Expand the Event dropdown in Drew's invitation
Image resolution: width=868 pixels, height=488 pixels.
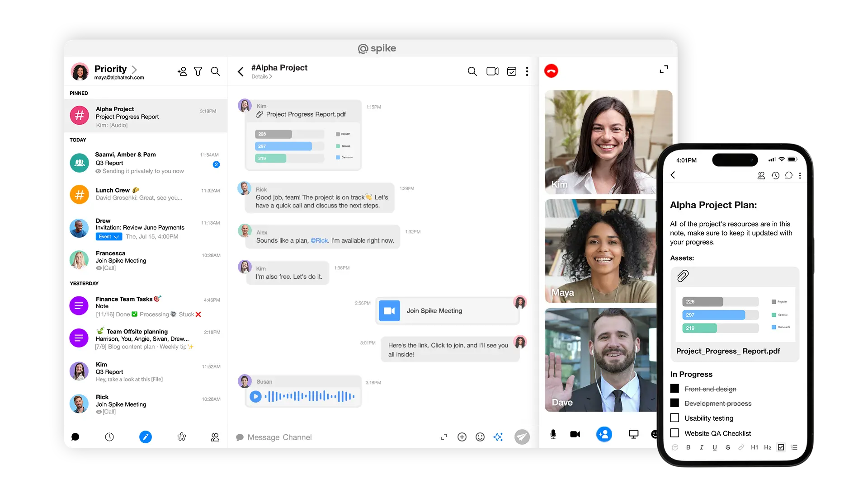tap(108, 237)
